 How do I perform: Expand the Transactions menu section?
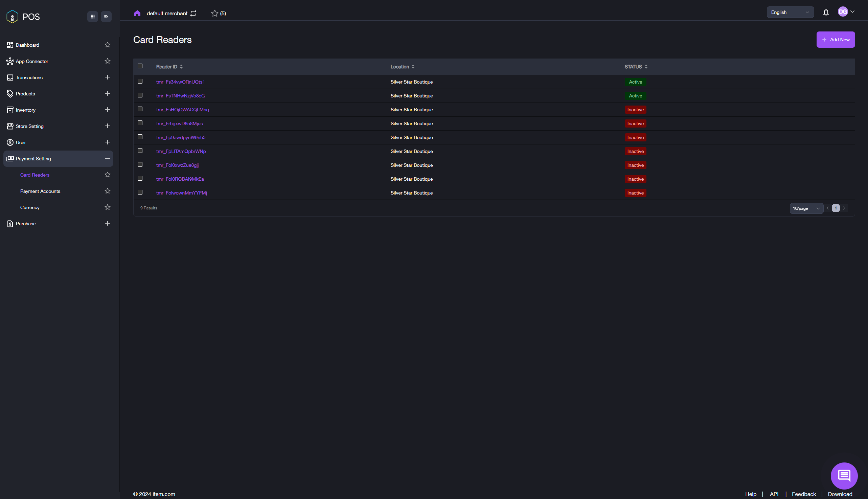[x=108, y=77]
